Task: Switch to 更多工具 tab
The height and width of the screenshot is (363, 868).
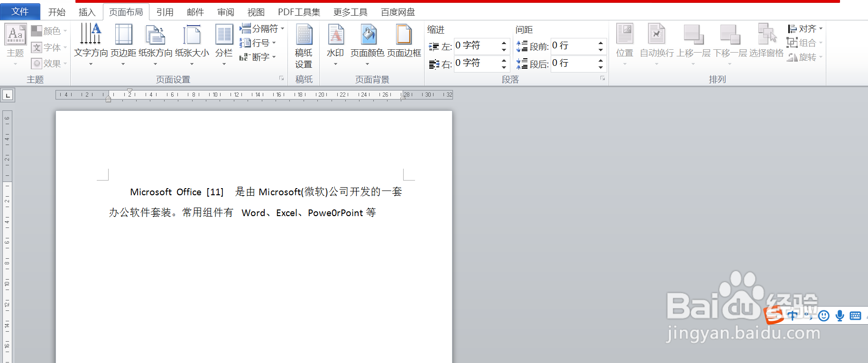Action: (351, 12)
